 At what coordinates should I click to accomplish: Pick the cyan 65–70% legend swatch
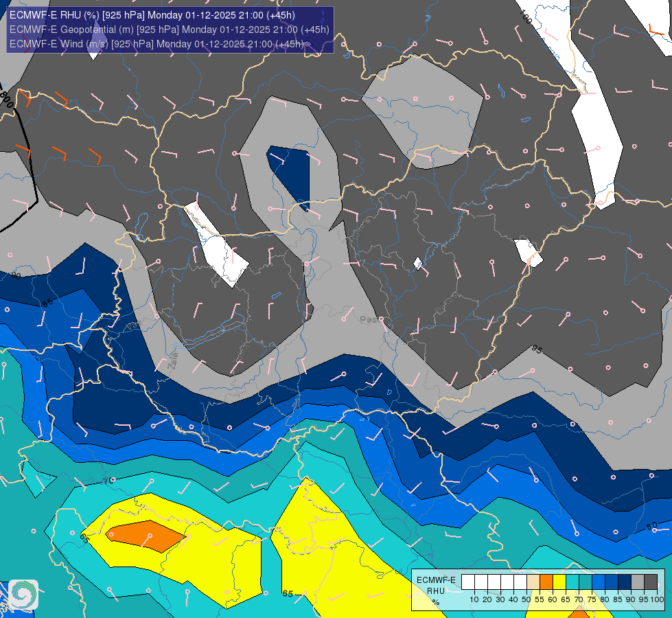tap(572, 582)
